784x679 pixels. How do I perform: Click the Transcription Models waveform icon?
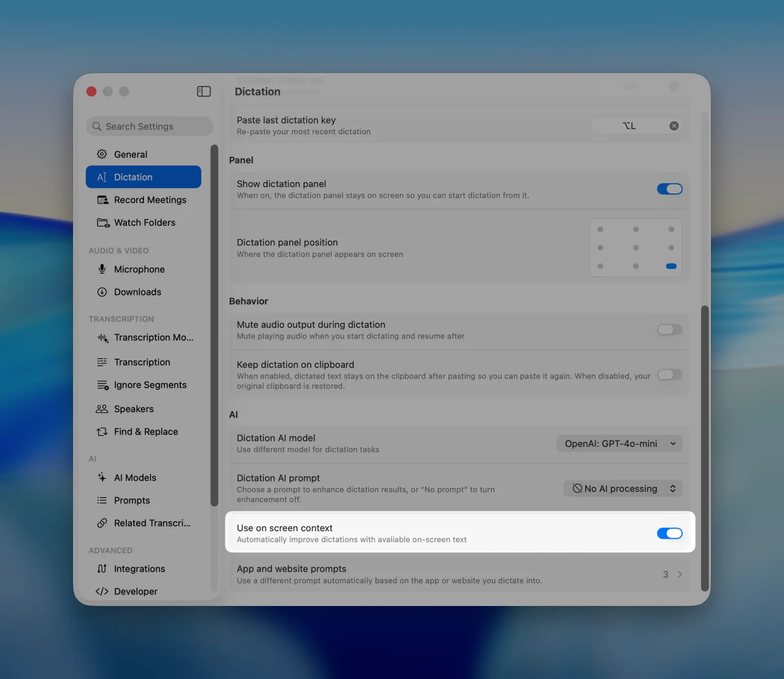102,338
